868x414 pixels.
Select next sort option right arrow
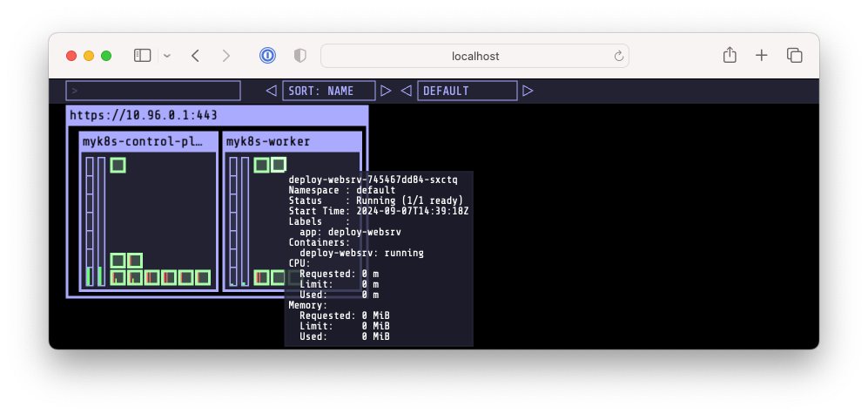[x=386, y=91]
